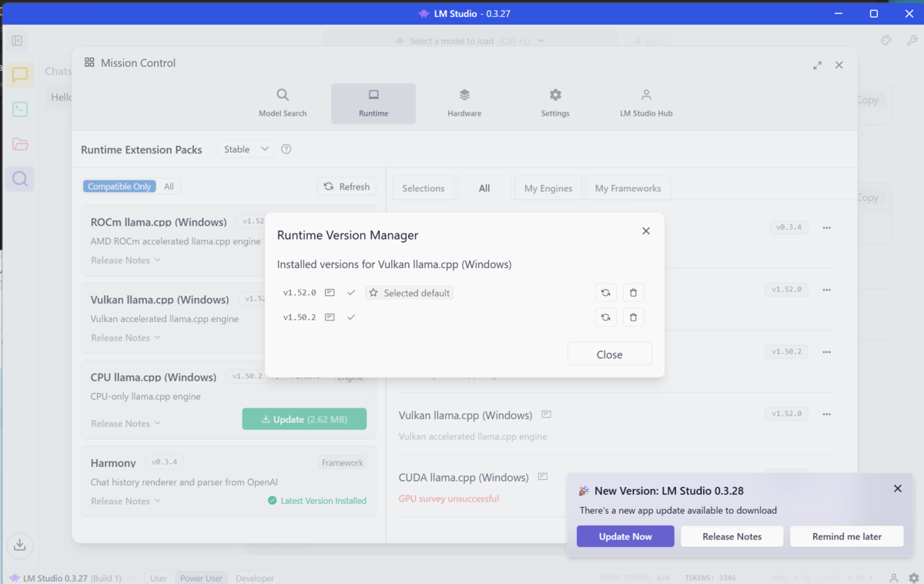The height and width of the screenshot is (584, 924).
Task: Open the Hardware tab
Action: tap(464, 103)
